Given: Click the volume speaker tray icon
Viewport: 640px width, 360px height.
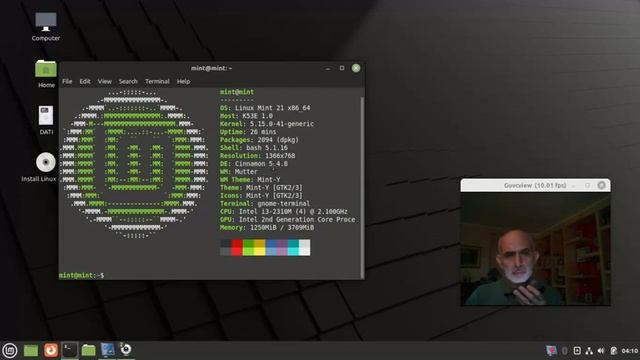Looking at the screenshot, I should click(601, 351).
